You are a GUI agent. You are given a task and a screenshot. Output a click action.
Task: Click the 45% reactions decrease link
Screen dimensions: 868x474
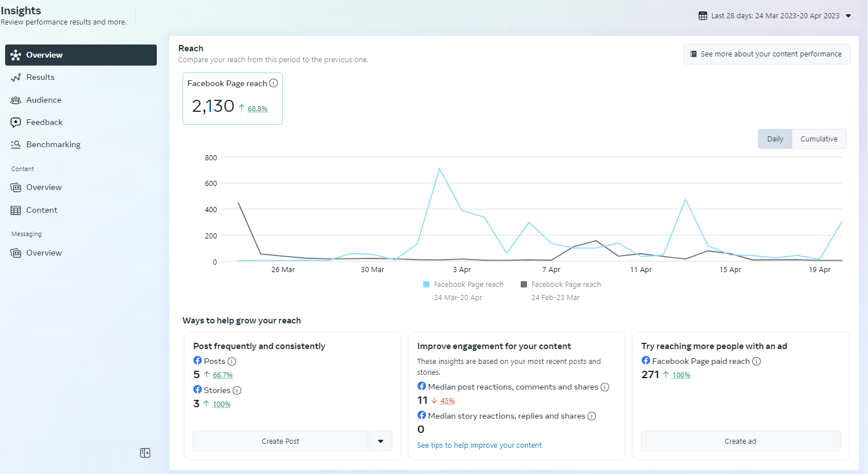447,401
